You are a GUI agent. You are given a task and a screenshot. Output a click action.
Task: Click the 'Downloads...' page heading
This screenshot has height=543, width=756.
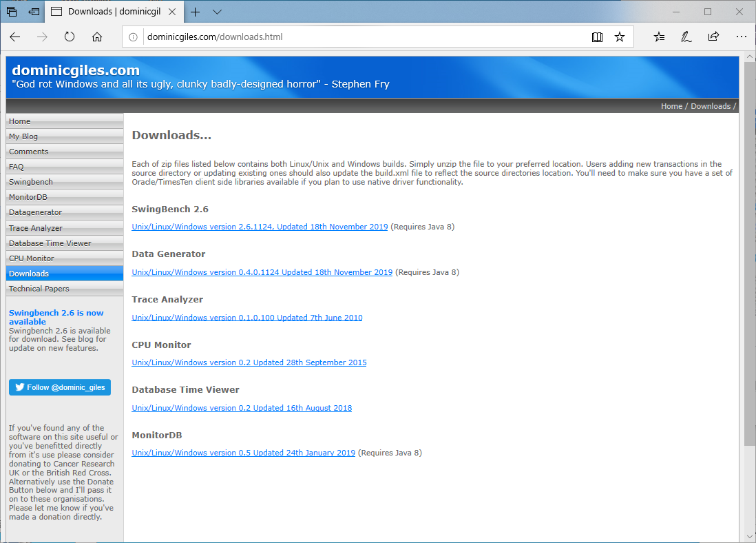click(x=171, y=135)
